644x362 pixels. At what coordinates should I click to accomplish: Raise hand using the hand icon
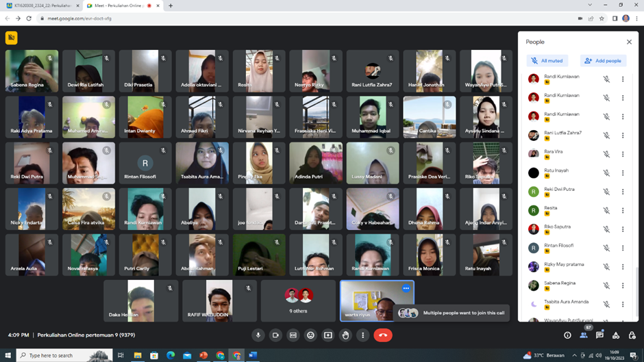(345, 335)
